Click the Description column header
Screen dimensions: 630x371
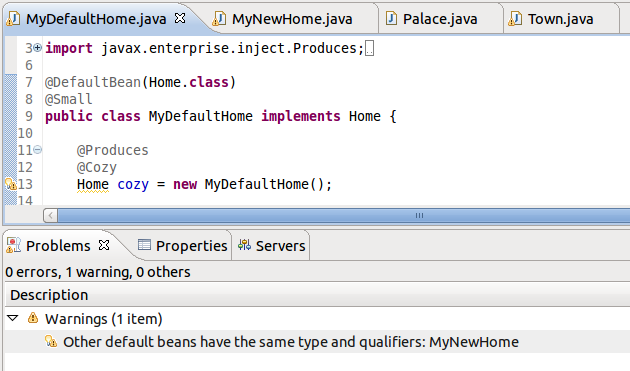pos(317,295)
